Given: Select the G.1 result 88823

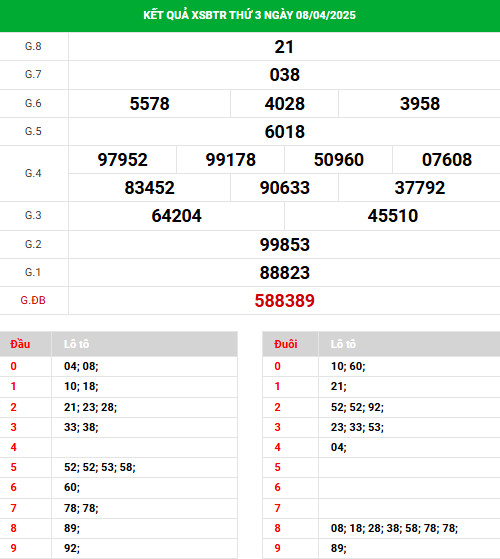Looking at the screenshot, I should (284, 273).
